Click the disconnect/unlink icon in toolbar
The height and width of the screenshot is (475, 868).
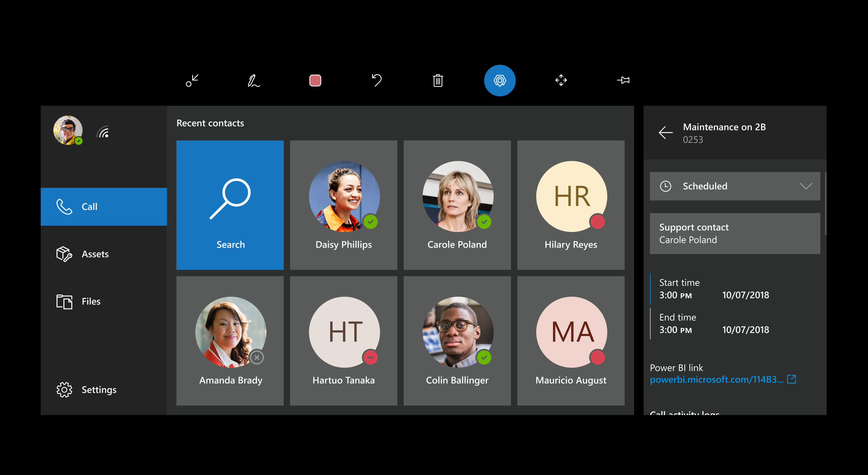191,80
